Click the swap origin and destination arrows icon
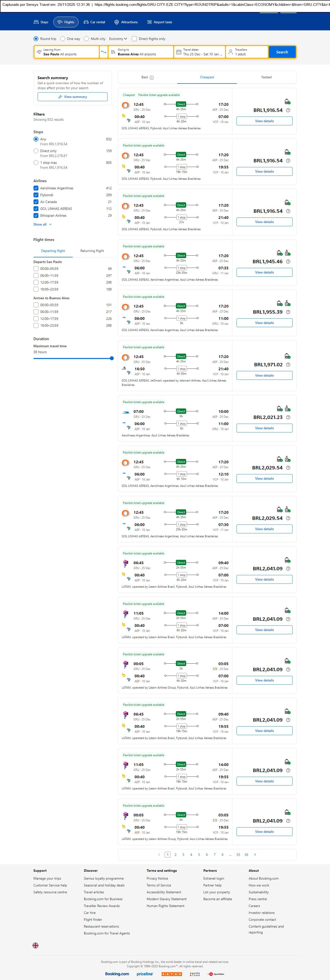330x980 pixels. [x=103, y=52]
